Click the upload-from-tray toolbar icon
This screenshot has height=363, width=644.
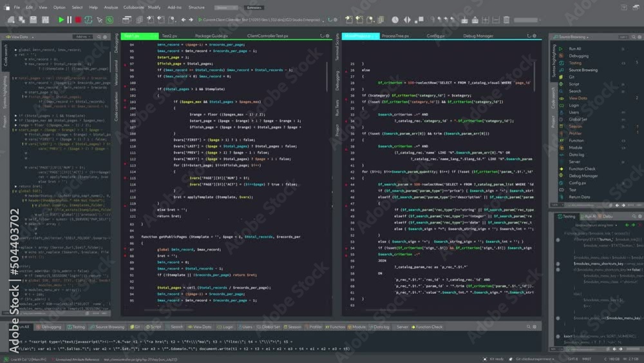coord(475,19)
